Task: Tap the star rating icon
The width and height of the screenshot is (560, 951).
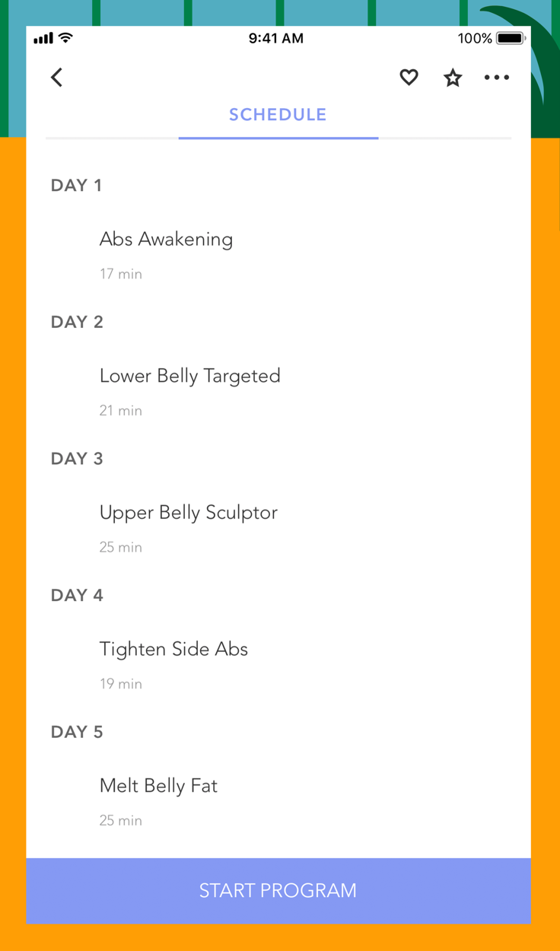Action: [x=453, y=77]
